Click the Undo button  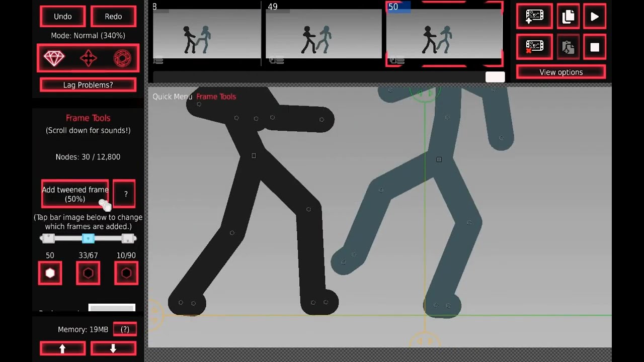pyautogui.click(x=63, y=17)
